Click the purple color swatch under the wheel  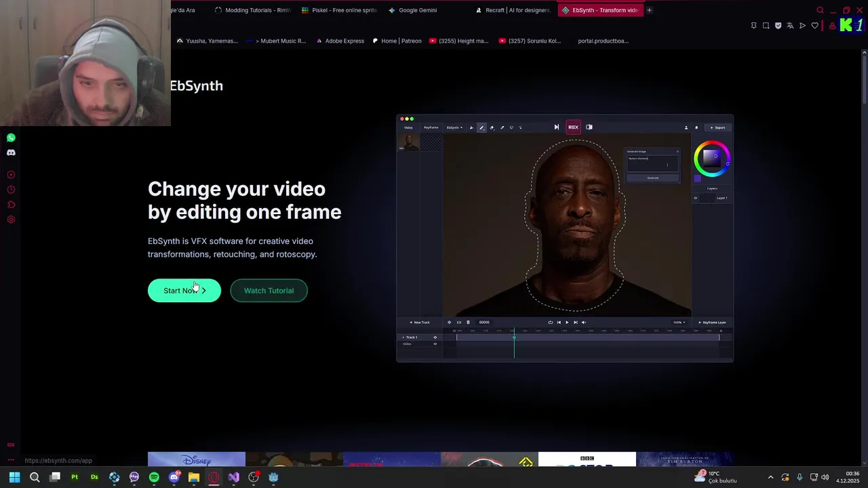point(697,178)
